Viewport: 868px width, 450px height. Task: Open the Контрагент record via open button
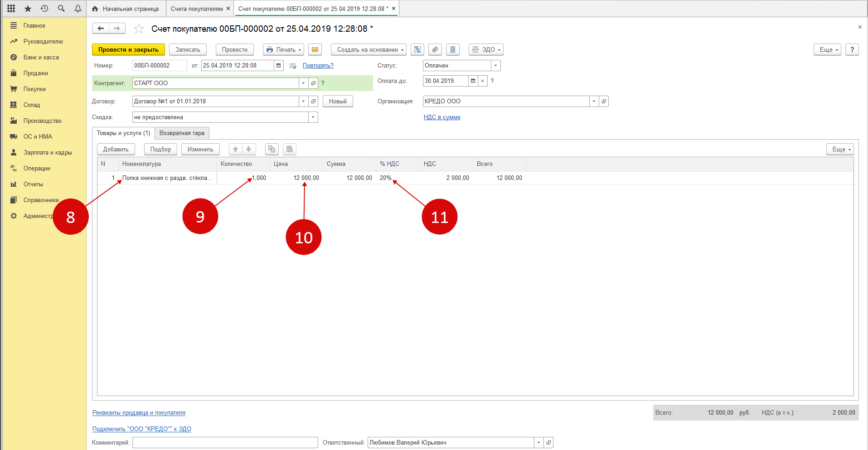[x=313, y=83]
